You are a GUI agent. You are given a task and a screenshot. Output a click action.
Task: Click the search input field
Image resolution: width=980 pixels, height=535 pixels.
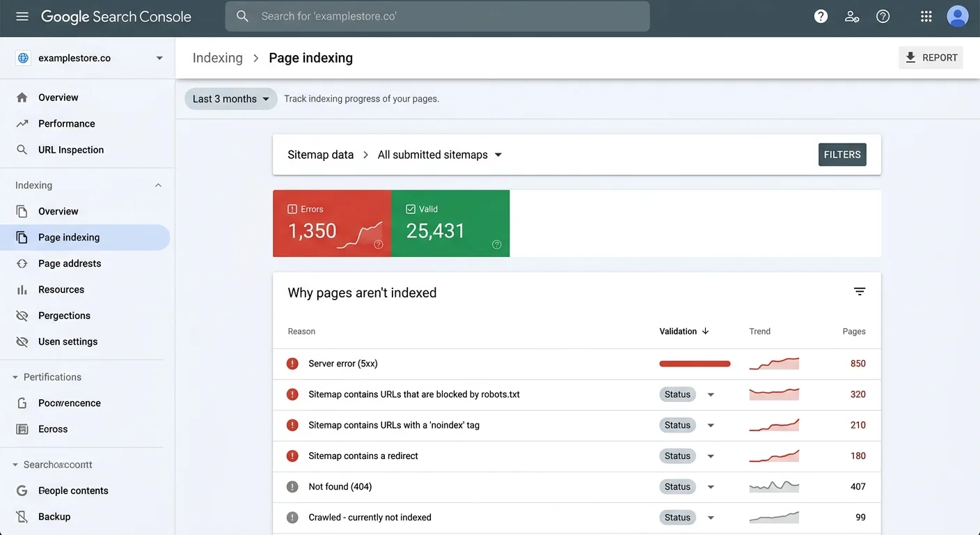coord(437,16)
